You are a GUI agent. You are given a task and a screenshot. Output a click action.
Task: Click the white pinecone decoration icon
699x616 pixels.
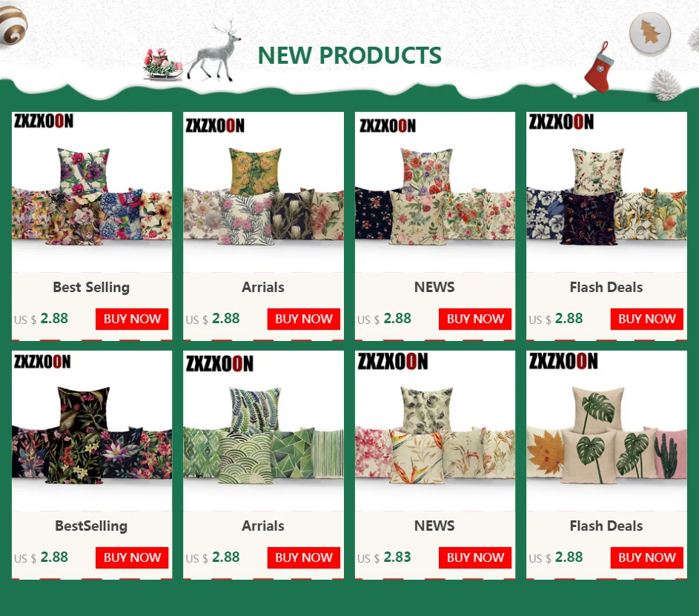[666, 85]
